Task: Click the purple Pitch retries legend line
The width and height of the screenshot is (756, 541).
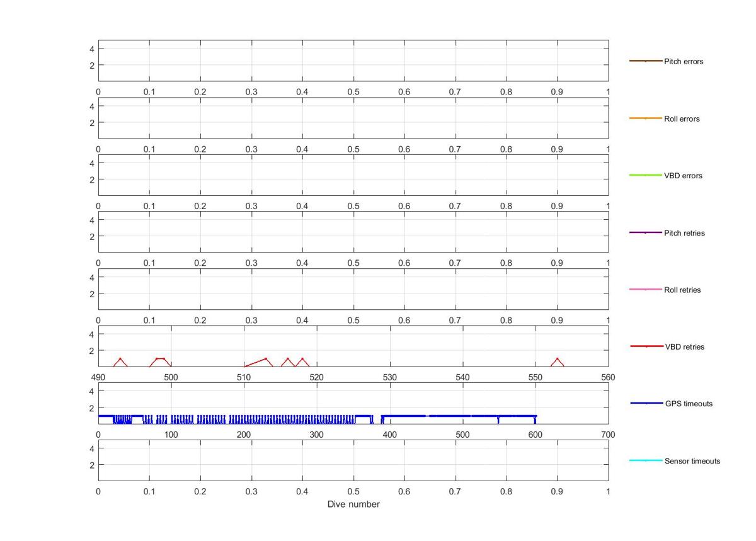Action: [646, 232]
